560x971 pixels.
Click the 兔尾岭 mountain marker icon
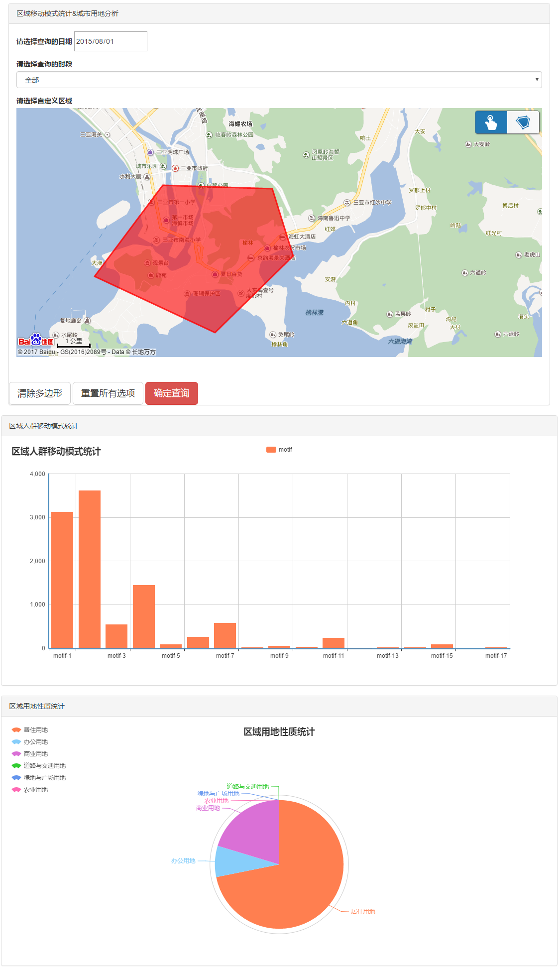tap(273, 335)
